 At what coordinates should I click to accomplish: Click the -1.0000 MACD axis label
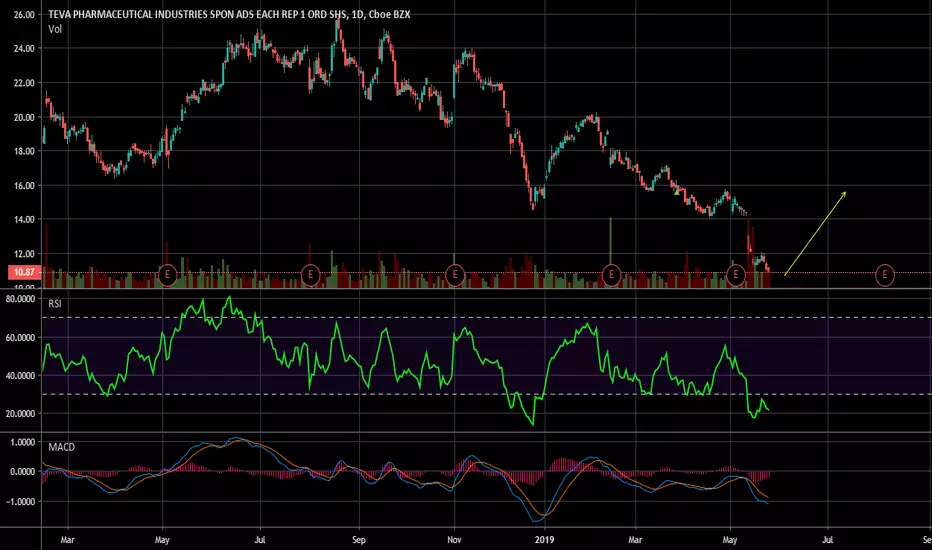point(21,501)
